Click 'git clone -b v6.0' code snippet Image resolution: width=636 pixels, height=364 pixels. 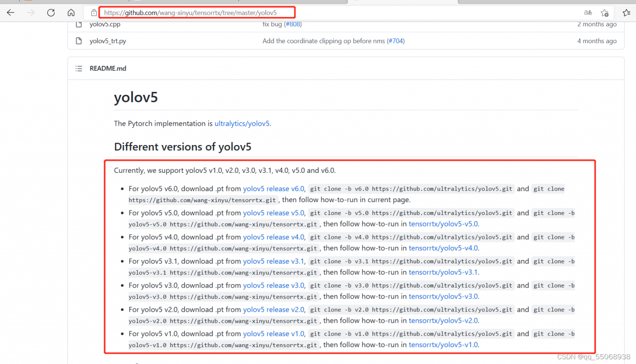pyautogui.click(x=411, y=189)
